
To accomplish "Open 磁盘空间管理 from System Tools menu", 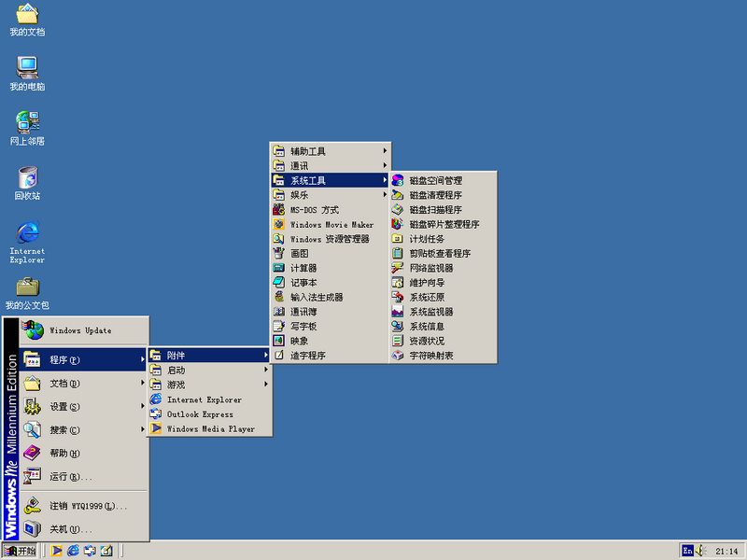I will click(443, 180).
